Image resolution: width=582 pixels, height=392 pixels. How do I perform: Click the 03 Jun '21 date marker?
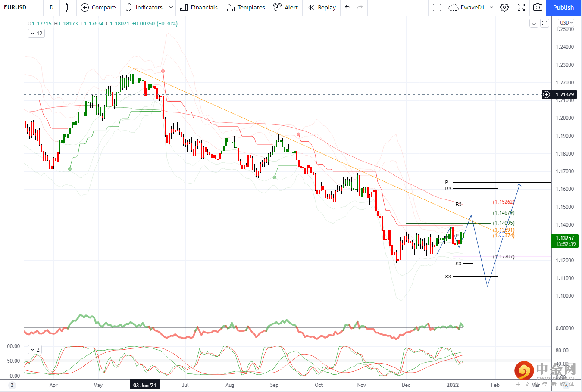[145, 385]
